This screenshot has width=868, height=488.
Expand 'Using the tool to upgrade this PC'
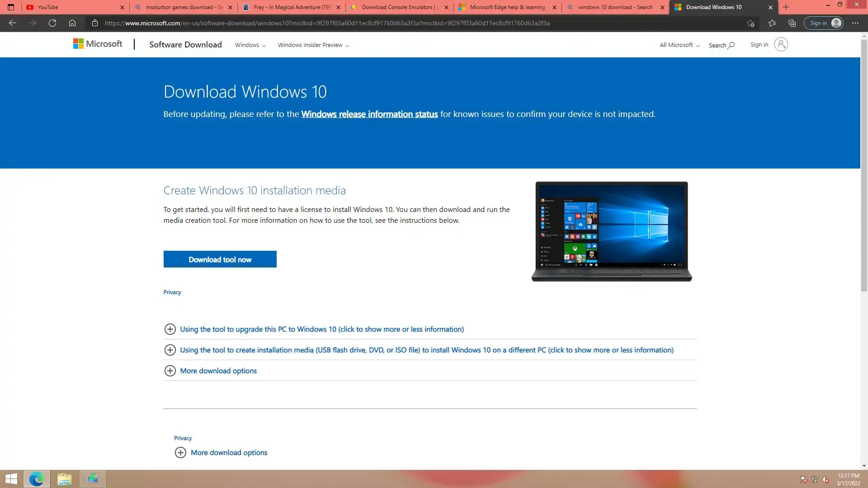point(321,329)
